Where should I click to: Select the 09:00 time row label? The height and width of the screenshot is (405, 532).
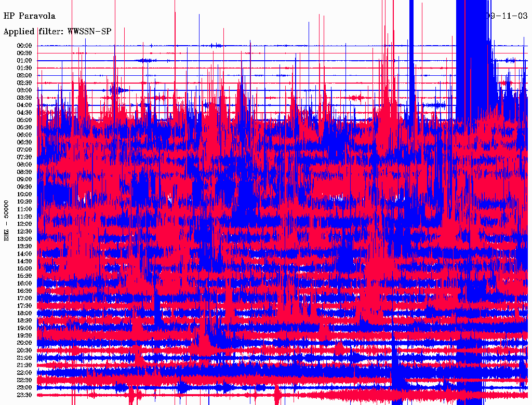pyautogui.click(x=24, y=180)
